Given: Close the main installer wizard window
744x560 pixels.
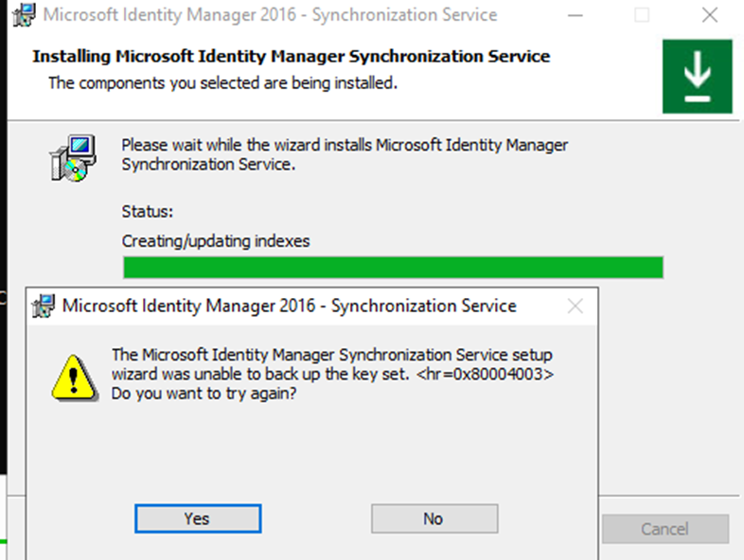Looking at the screenshot, I should (710, 15).
